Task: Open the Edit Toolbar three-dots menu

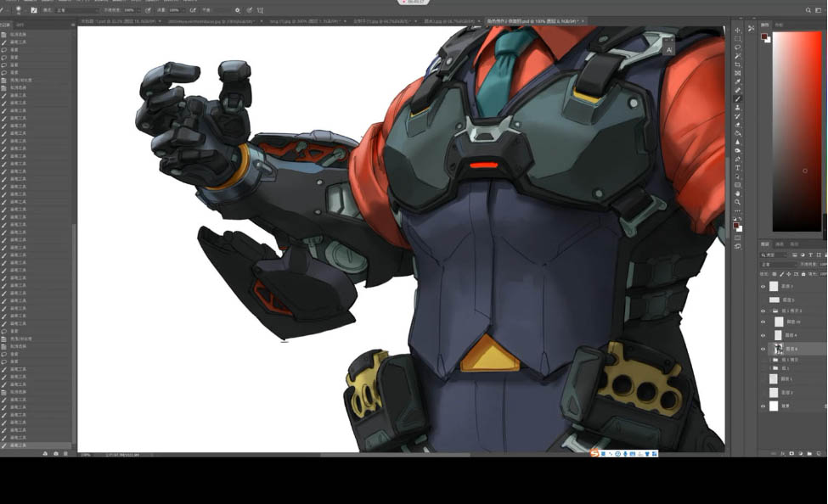Action: 738,210
